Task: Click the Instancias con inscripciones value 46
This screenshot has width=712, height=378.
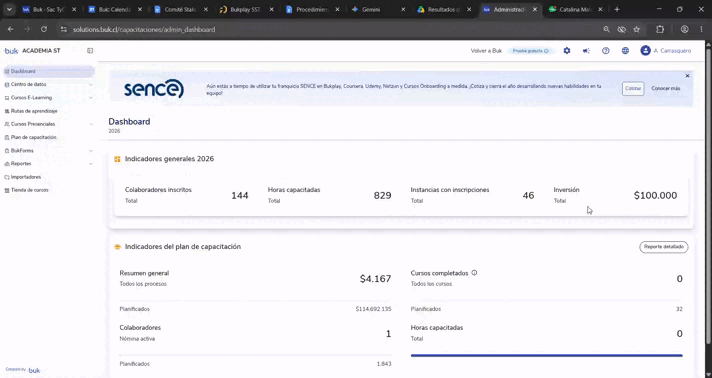Action: (528, 196)
